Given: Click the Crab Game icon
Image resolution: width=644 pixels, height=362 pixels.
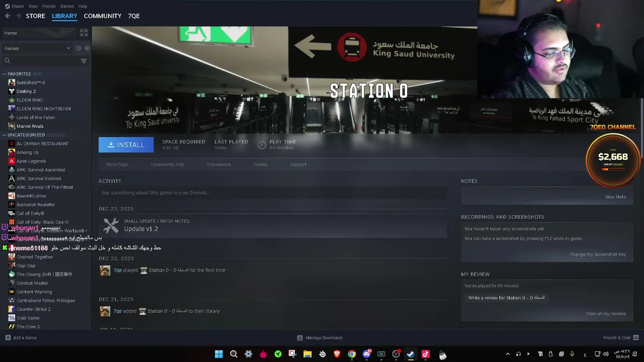Looking at the screenshot, I should [12, 318].
